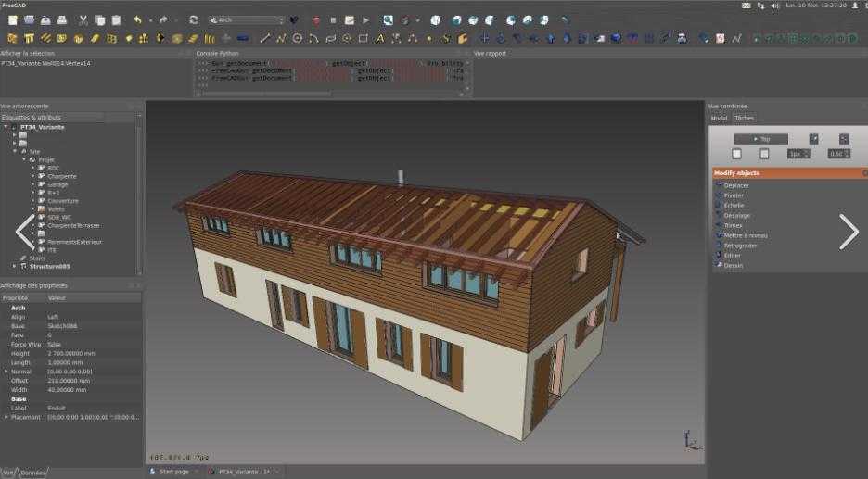
Task: Click Décalage in Modify objects
Action: [x=737, y=215]
